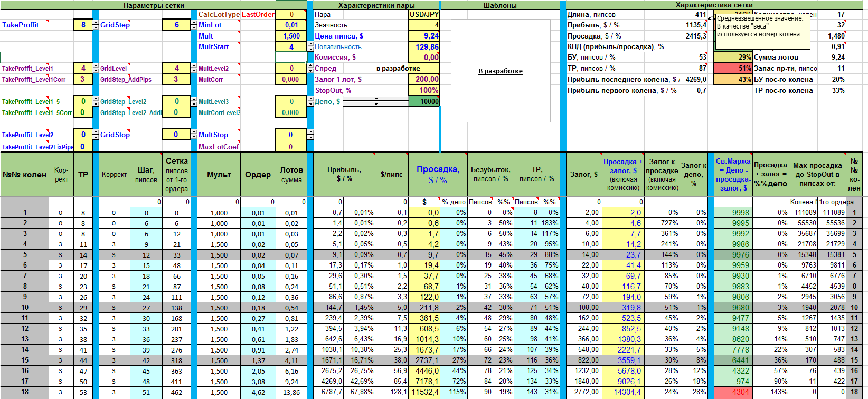868x399 pixels.
Task: Click the lot sum cell 13,86
Action: coord(291,392)
